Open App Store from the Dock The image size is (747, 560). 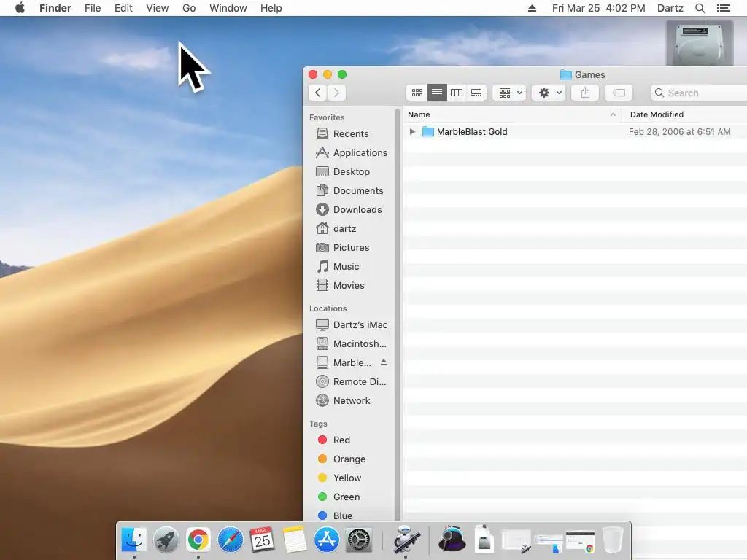[x=326, y=540]
